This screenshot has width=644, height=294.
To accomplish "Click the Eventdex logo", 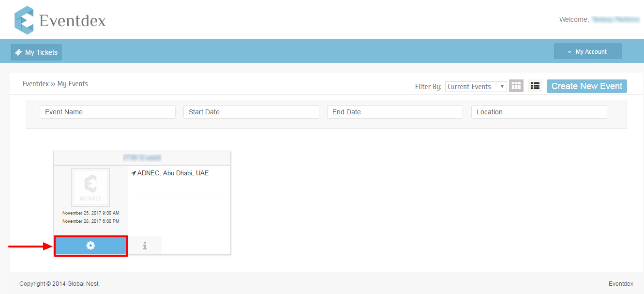I will click(x=60, y=20).
